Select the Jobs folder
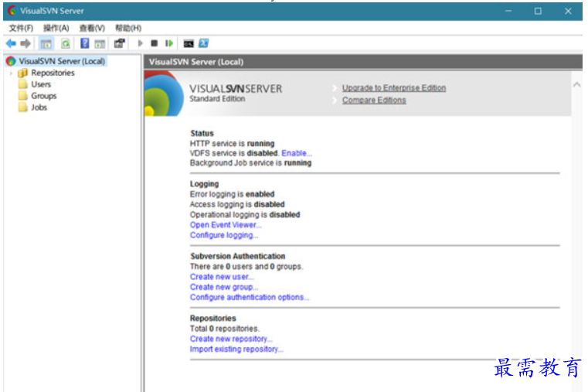 tap(39, 107)
